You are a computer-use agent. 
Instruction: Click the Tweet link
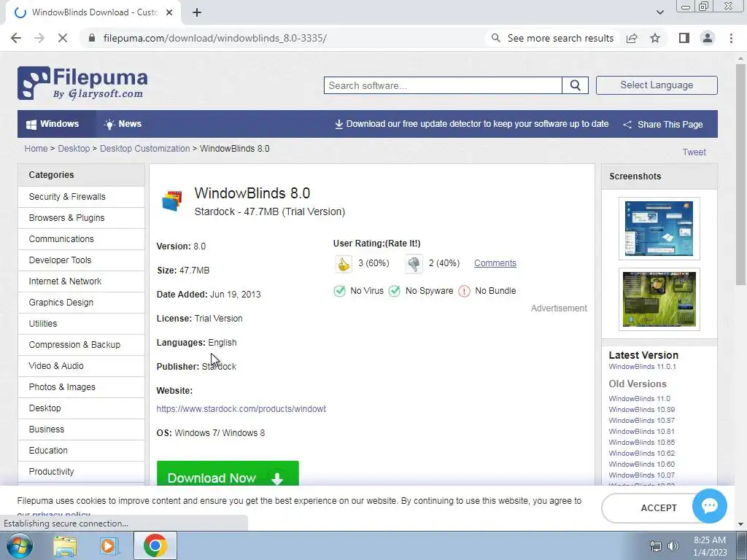pyautogui.click(x=694, y=152)
